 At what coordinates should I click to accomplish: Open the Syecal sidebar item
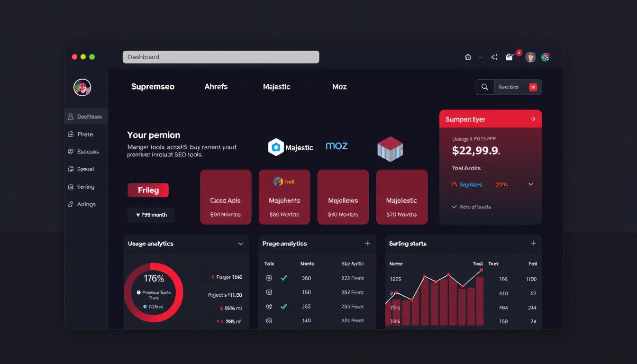coord(86,169)
